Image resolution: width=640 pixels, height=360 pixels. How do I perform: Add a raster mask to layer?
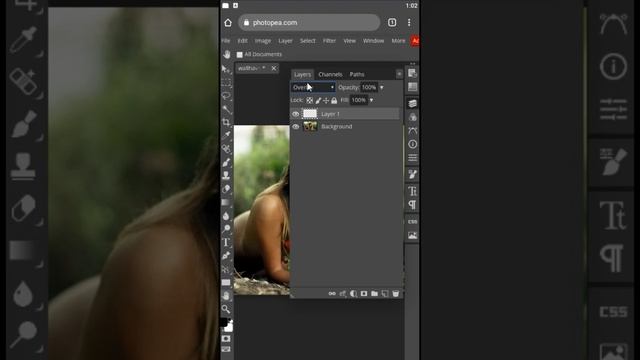(x=364, y=293)
